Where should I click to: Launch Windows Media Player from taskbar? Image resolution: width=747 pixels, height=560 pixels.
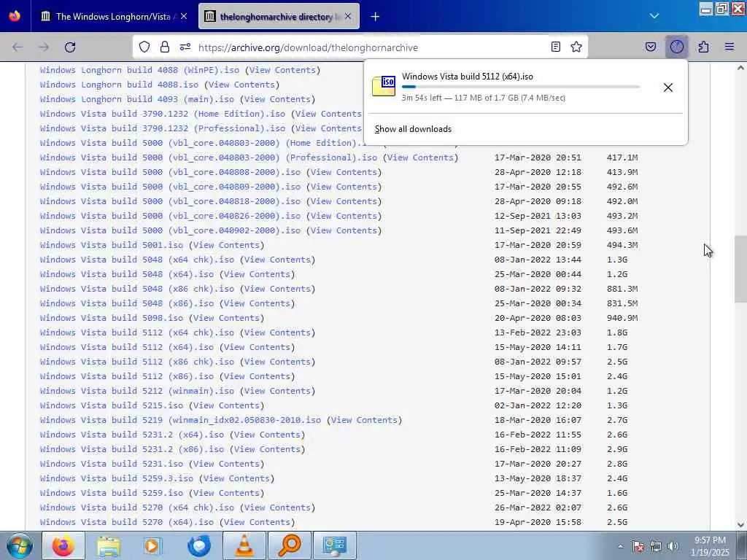point(152,545)
